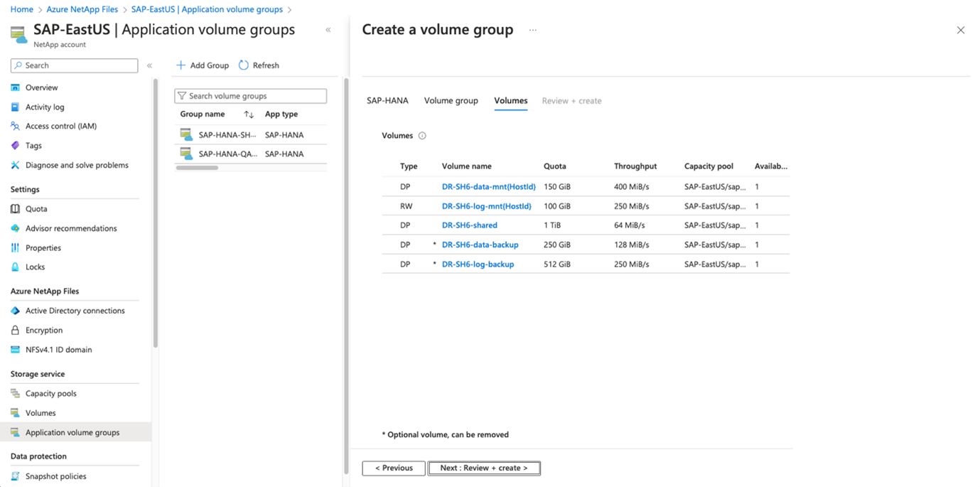
Task: Click the 250 GiB quota cell
Action: pos(557,245)
